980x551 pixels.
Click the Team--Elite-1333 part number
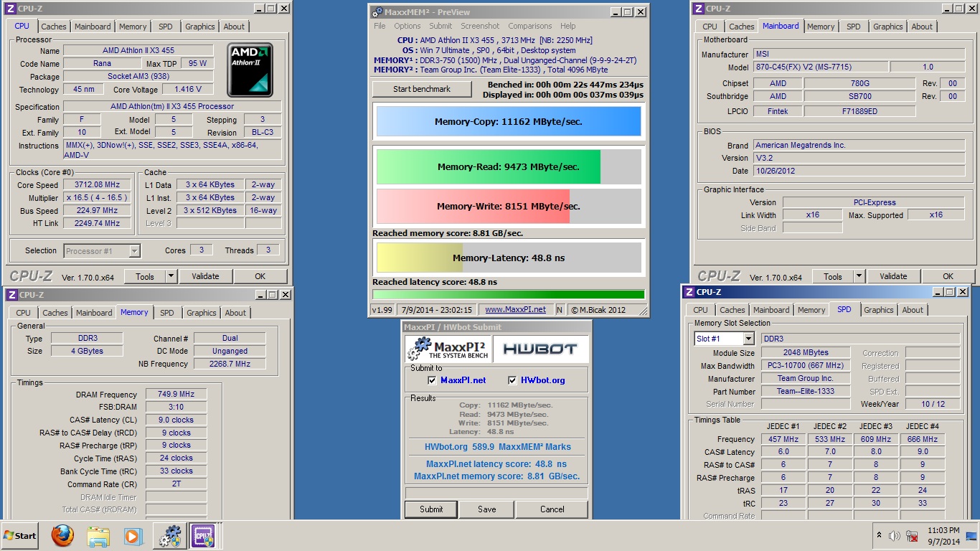[806, 392]
